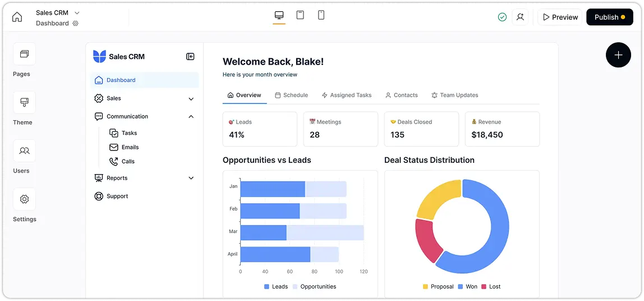Switch to tablet view mode

coord(300,15)
